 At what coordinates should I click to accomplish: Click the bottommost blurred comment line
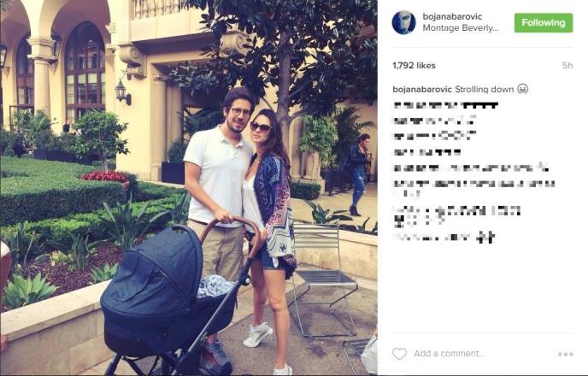click(444, 237)
